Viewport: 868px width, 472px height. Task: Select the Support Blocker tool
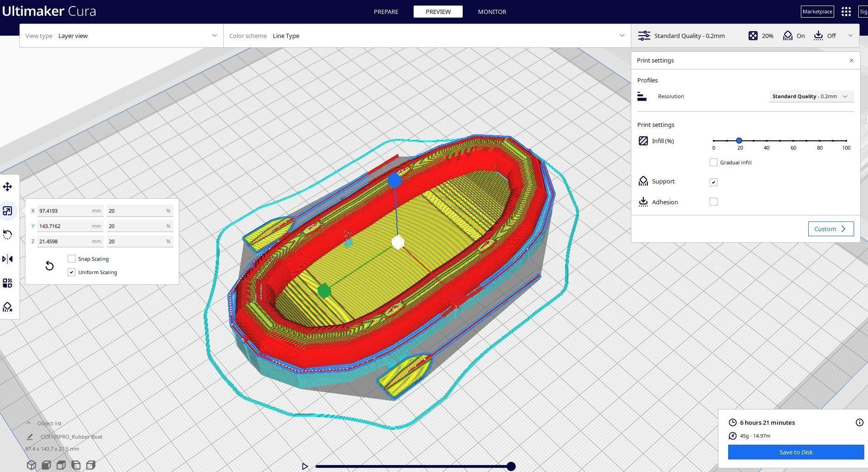point(7,307)
